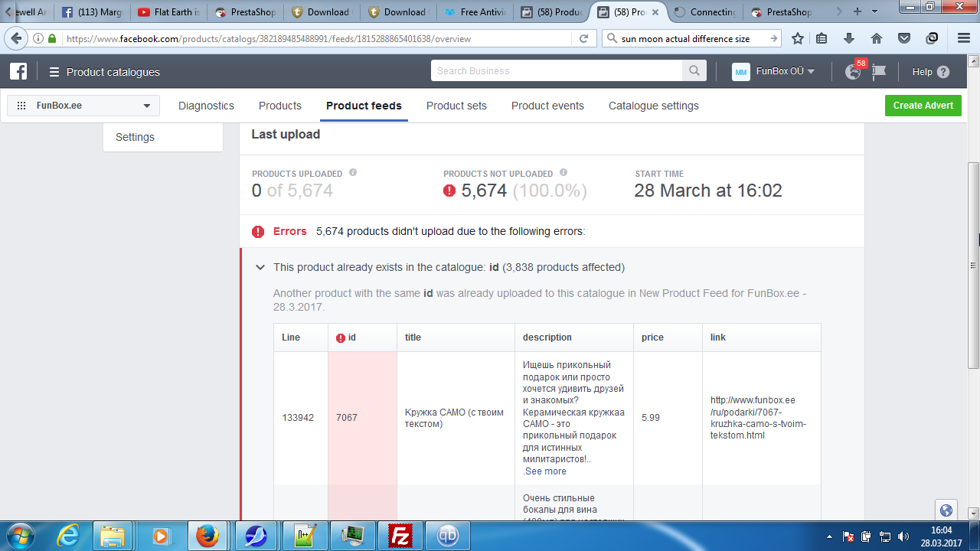
Task: Click the flag pages icon
Action: coord(879,71)
